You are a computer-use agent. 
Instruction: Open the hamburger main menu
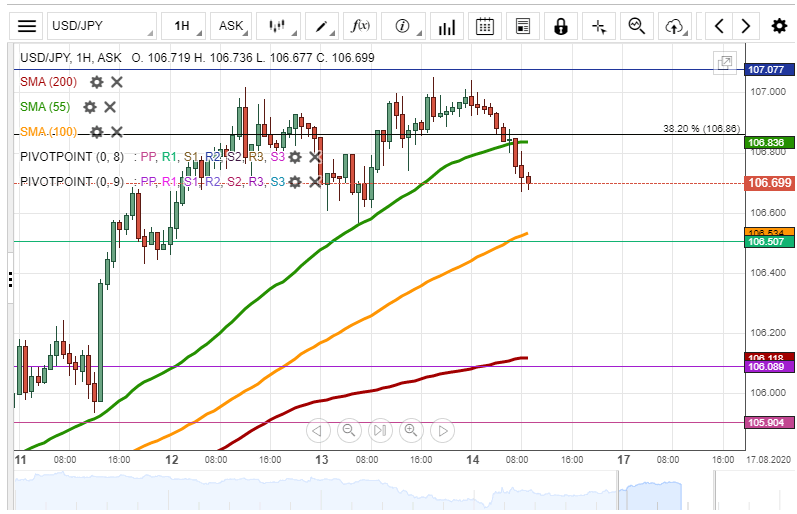pos(28,26)
